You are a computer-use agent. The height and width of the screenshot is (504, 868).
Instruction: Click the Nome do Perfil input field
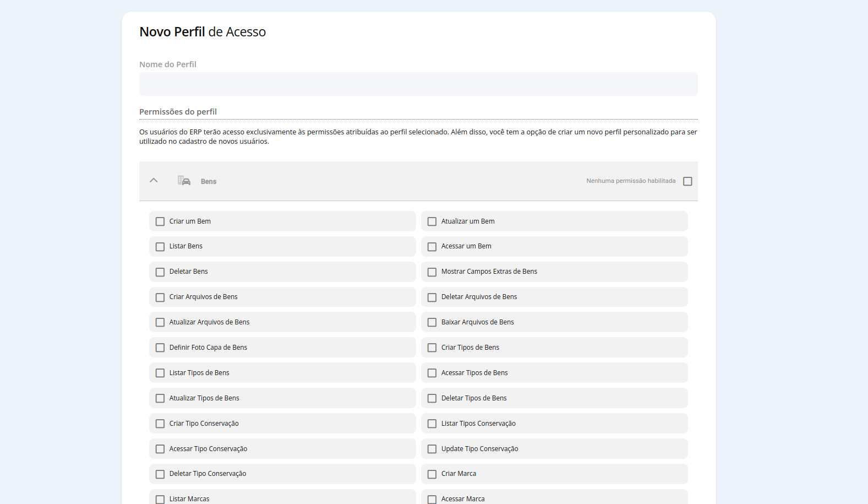click(418, 84)
